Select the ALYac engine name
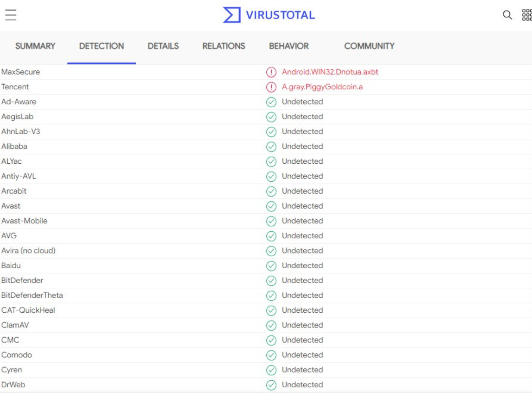Screen dimensions: 532x393 pos(12,161)
